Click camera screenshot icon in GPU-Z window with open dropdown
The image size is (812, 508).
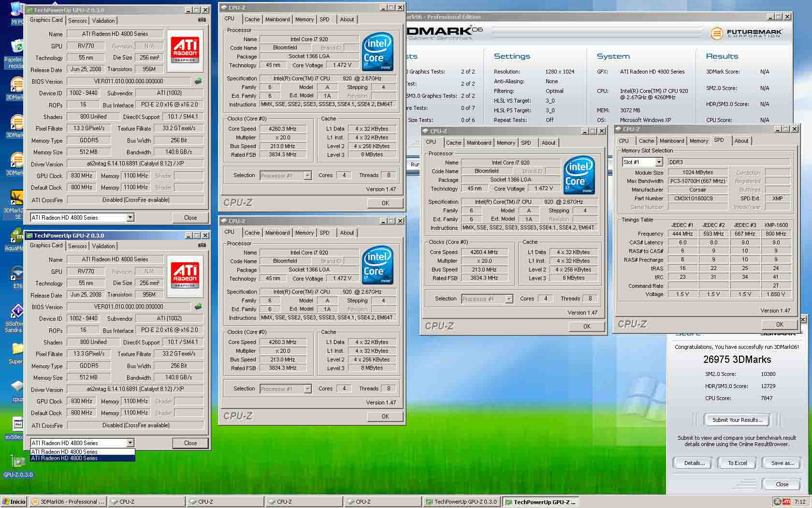pyautogui.click(x=202, y=245)
